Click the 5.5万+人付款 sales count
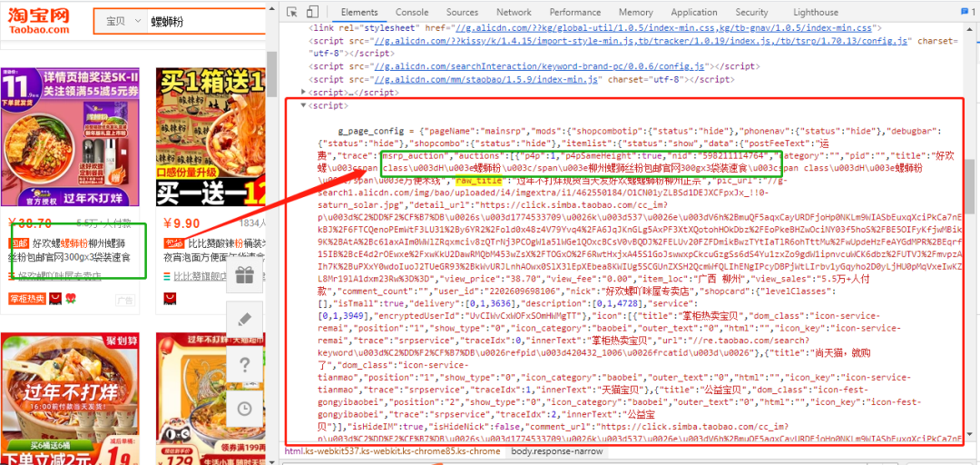This screenshot has width=980, height=465. point(103,223)
